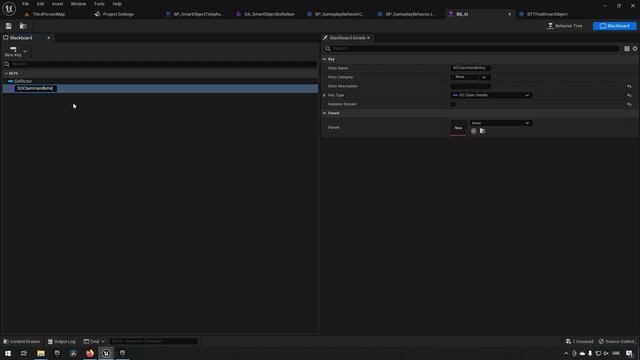Click Unreal Editor taskbar icon
The width and height of the screenshot is (640, 360).
point(106,353)
